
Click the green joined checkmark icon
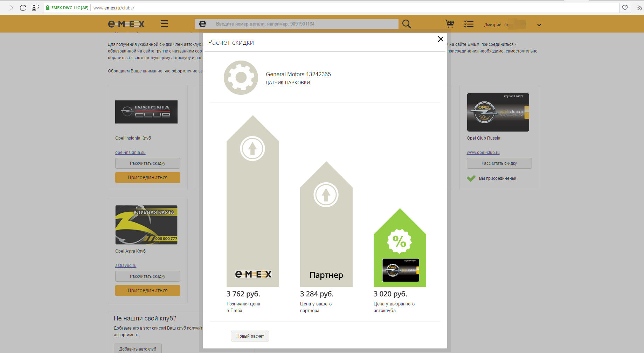pos(471,178)
